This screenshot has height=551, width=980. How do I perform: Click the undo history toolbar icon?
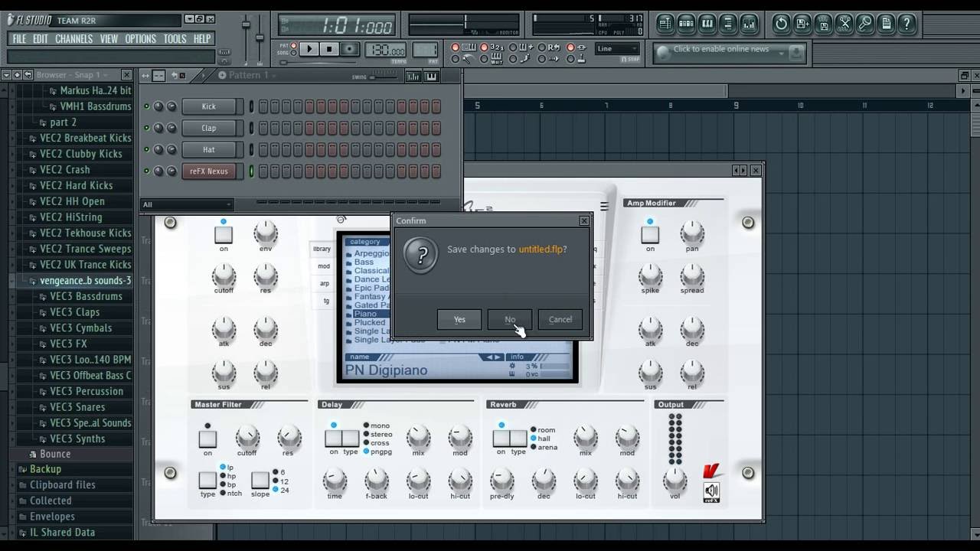781,24
